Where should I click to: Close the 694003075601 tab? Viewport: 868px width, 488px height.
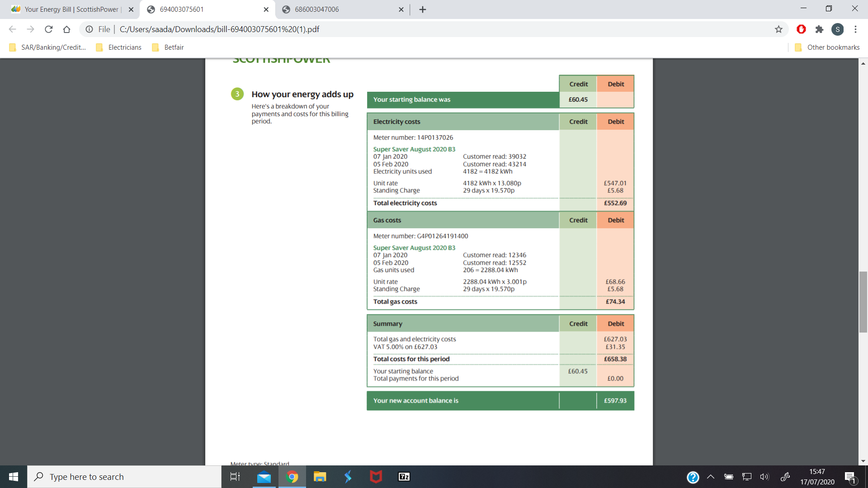tap(266, 9)
